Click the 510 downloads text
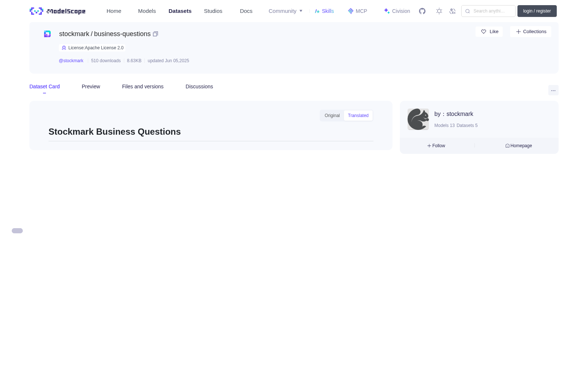The image size is (588, 368). tap(106, 61)
